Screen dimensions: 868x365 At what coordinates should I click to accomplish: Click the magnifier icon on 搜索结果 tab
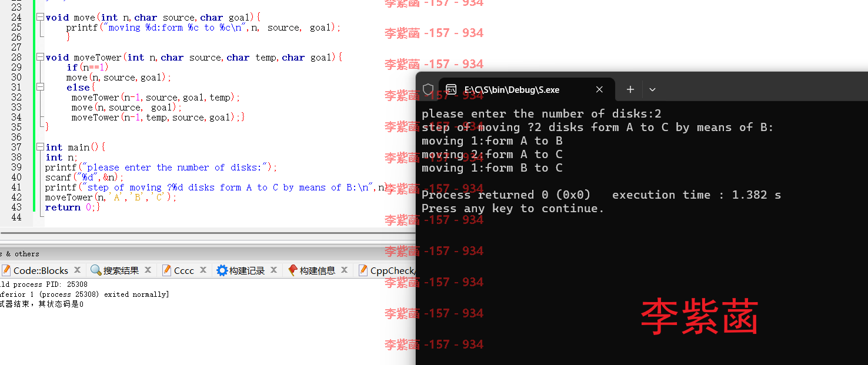click(96, 270)
